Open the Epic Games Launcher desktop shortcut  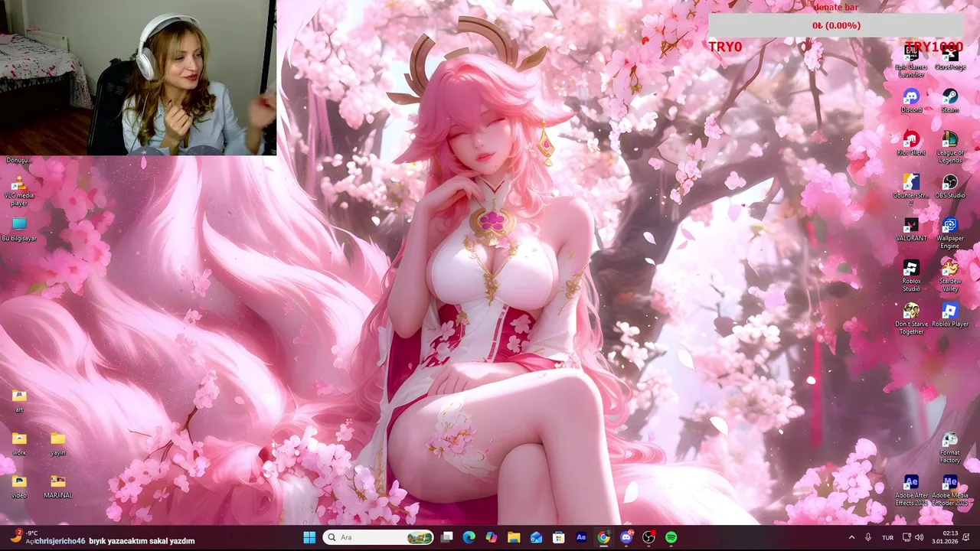pos(911,60)
